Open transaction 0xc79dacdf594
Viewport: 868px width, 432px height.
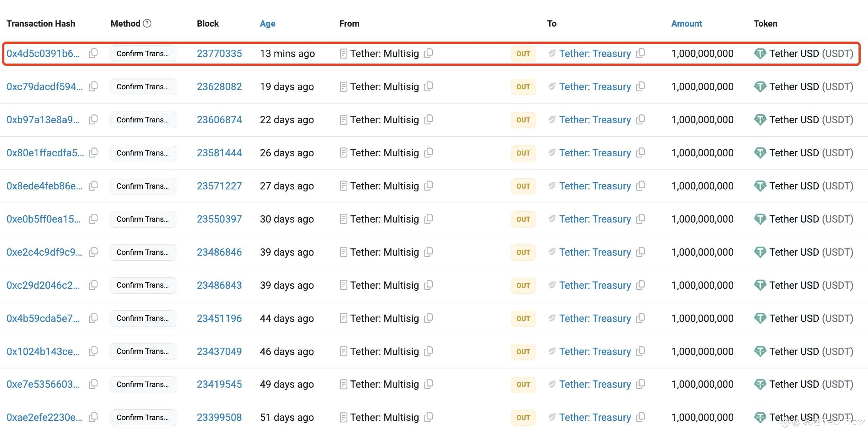(x=44, y=87)
